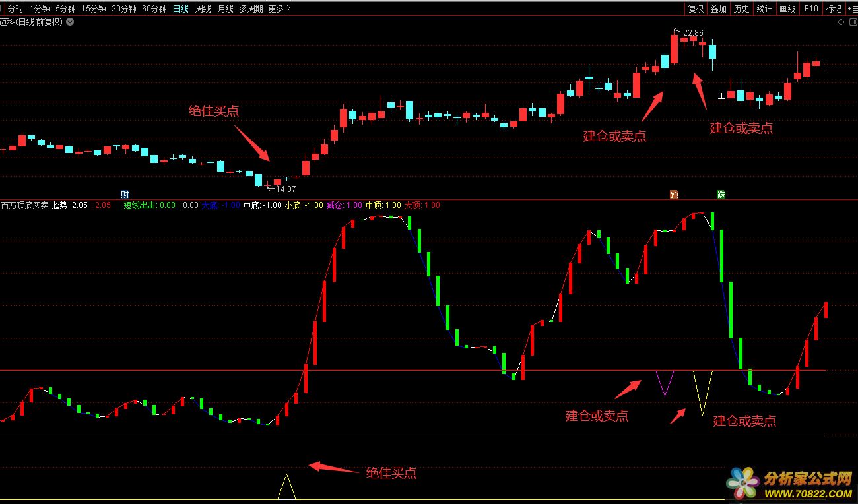Click the 标记 mark button

834,9
